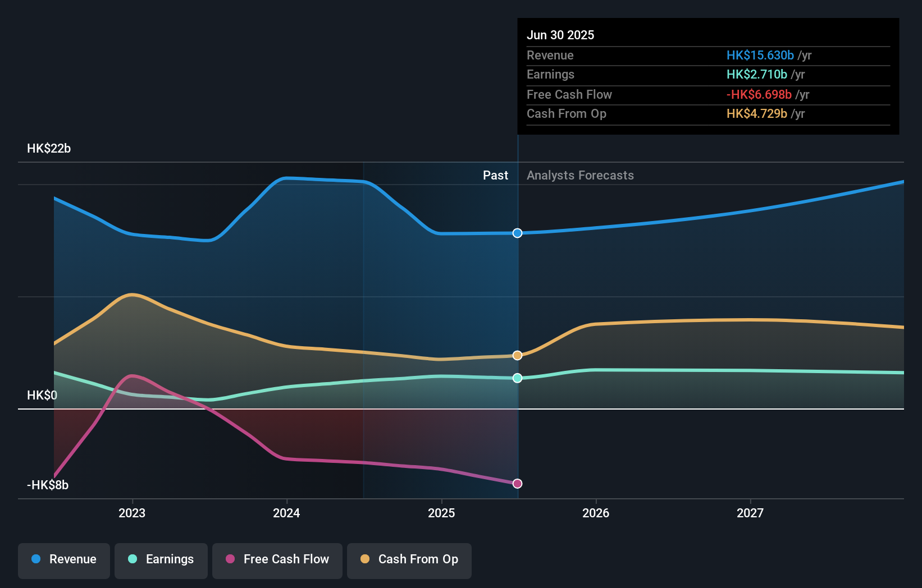Switch to the Analysts Forecasts section

580,175
